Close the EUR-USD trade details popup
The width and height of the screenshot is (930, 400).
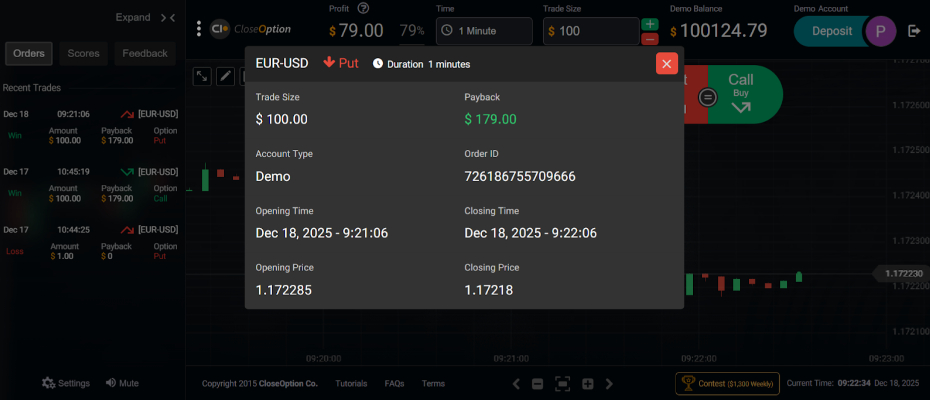tap(667, 64)
